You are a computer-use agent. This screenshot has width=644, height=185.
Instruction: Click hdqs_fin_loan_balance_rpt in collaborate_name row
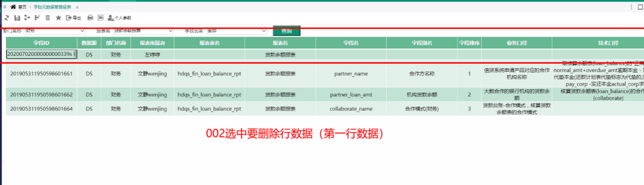pos(210,109)
